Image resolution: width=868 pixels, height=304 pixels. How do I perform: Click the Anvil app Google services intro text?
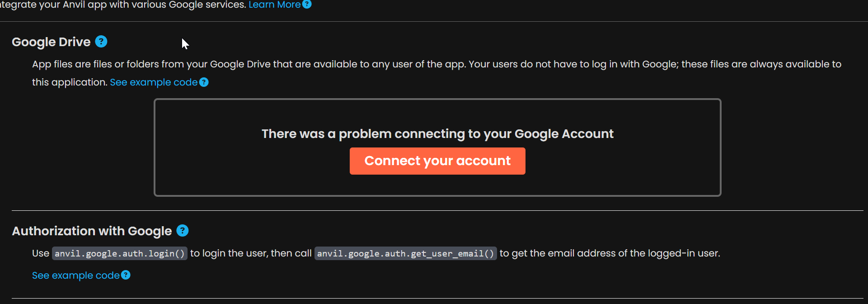(123, 5)
